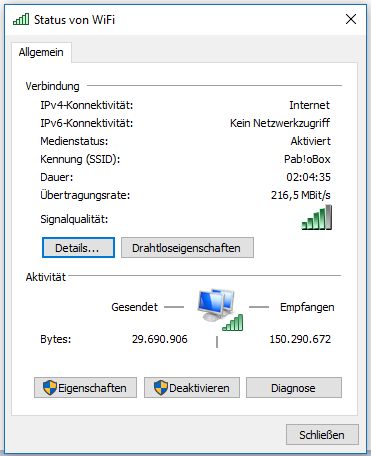Click the IPv6-Konnektivität label

point(87,123)
